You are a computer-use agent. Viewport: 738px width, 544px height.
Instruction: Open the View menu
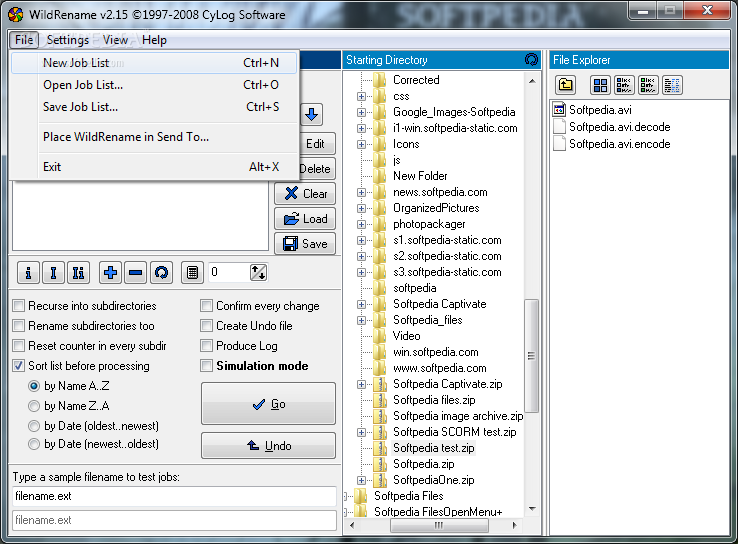pyautogui.click(x=115, y=40)
